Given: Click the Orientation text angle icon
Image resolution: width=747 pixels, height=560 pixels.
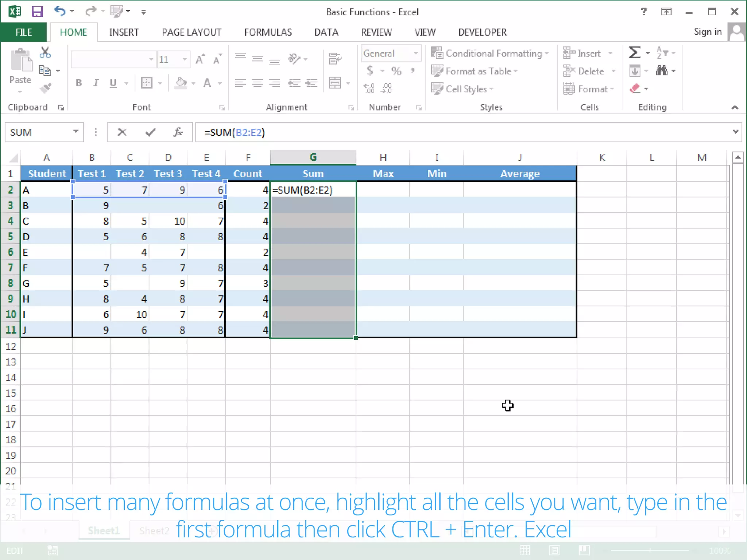Looking at the screenshot, I should (x=294, y=58).
